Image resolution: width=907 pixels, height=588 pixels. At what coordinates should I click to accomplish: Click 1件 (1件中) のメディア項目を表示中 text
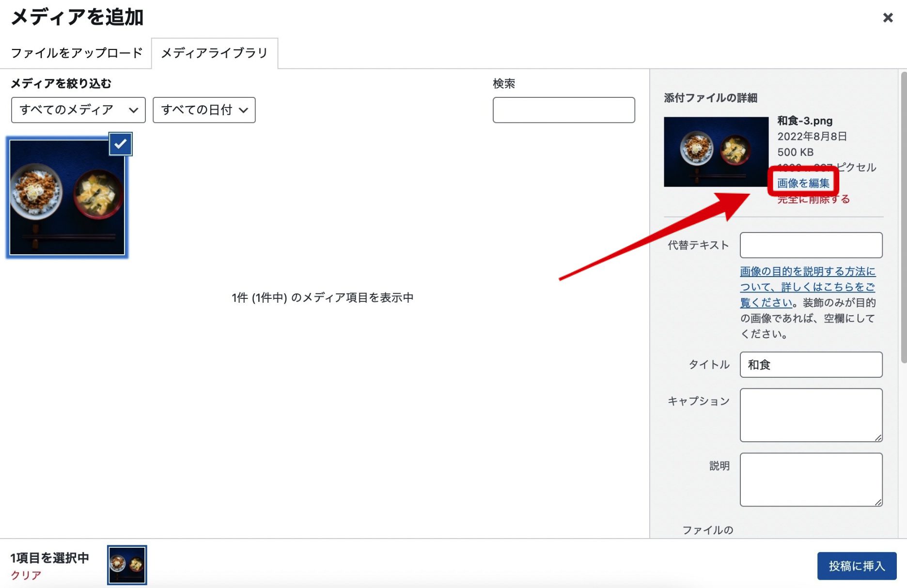click(x=322, y=297)
